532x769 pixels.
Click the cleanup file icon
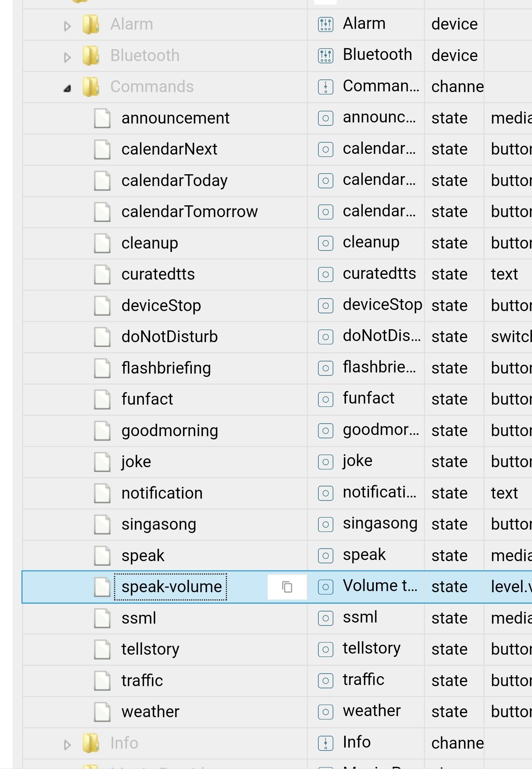(x=102, y=243)
